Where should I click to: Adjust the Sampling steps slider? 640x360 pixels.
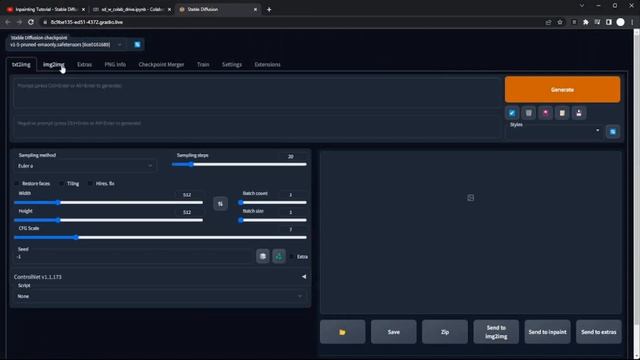pyautogui.click(x=239, y=164)
